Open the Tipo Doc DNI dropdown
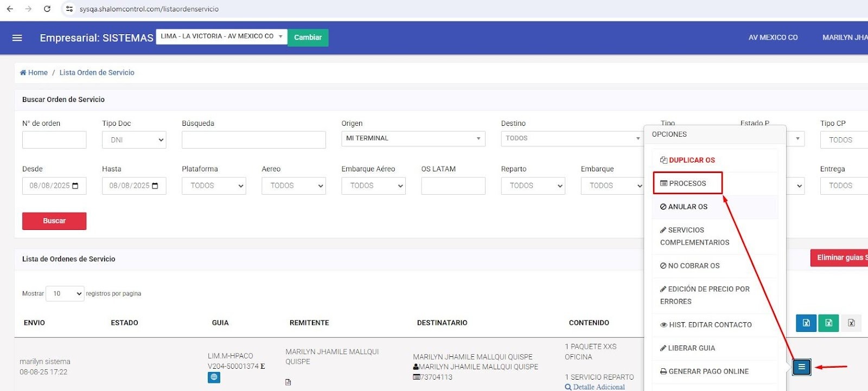The height and width of the screenshot is (391, 868). pyautogui.click(x=134, y=140)
